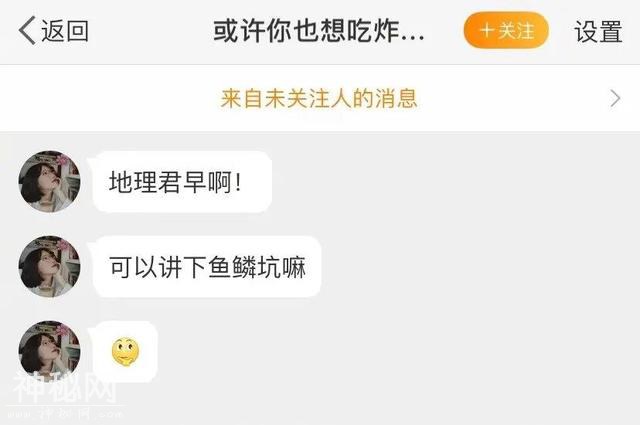This screenshot has height=425, width=640.
Task: Open 设置 in the top bar
Action: coord(598,31)
